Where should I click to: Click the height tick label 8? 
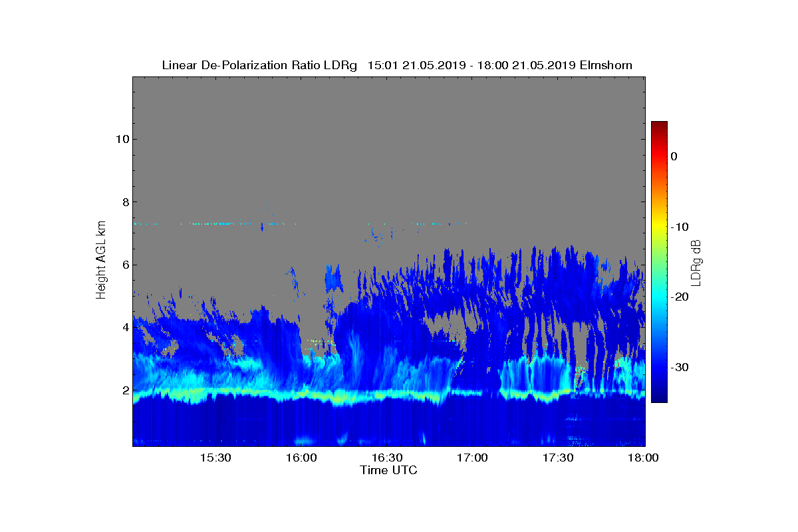(x=124, y=201)
